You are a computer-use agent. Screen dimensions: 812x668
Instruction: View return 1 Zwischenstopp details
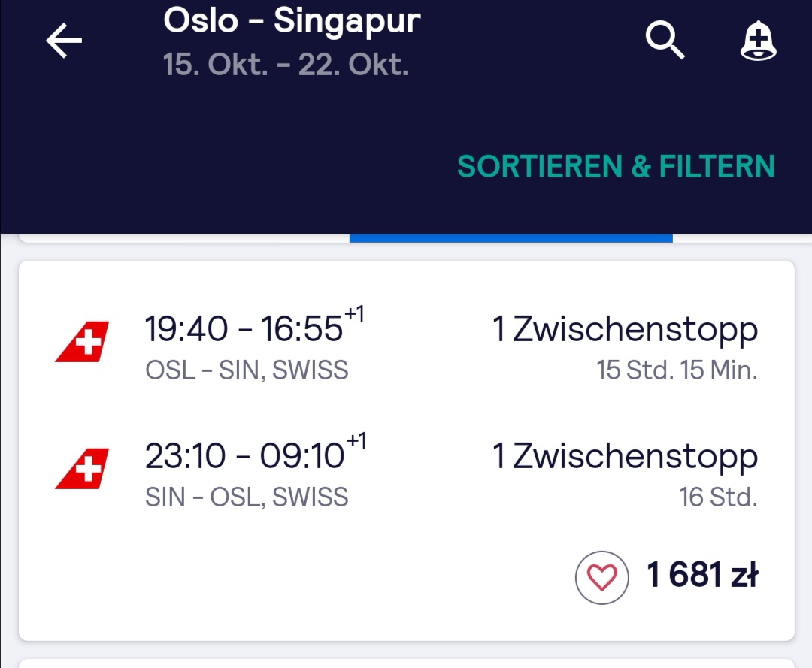pyautogui.click(x=625, y=456)
